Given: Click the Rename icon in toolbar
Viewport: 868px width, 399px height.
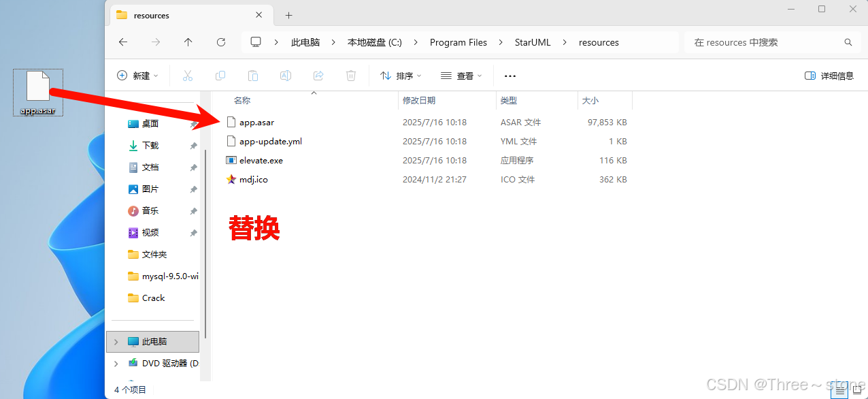Looking at the screenshot, I should pos(286,76).
